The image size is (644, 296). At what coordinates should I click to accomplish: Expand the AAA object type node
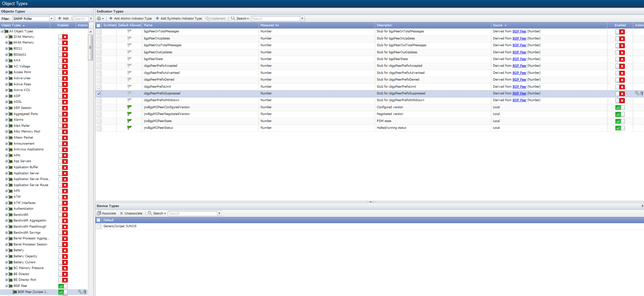click(x=6, y=60)
